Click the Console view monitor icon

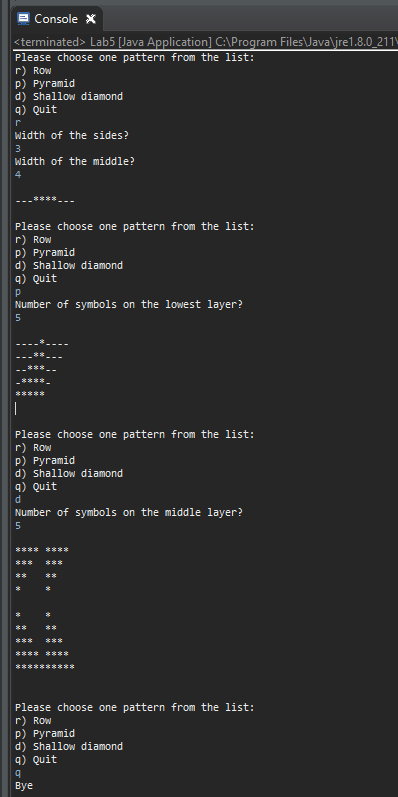coord(23,19)
